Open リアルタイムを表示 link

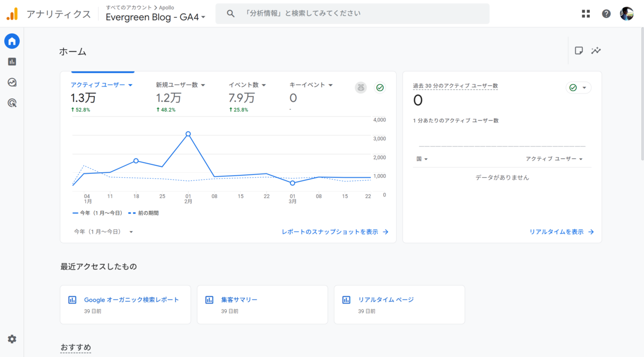(x=561, y=232)
